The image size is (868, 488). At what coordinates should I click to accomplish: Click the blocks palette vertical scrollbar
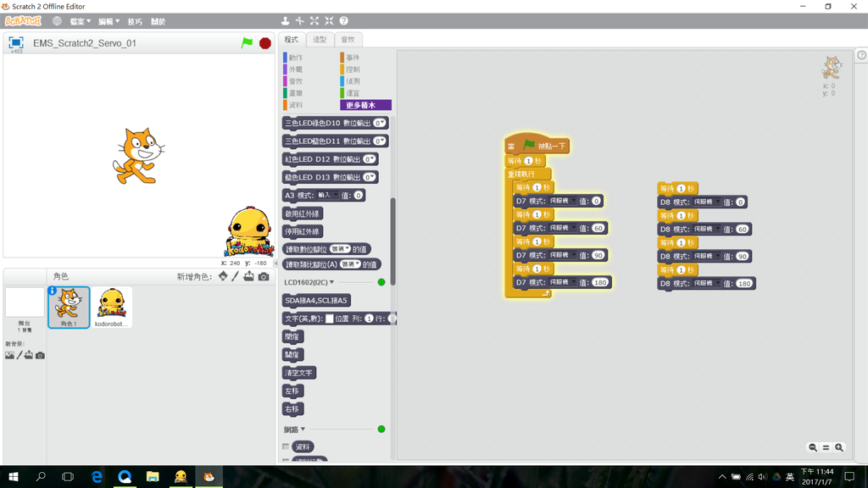coord(392,254)
